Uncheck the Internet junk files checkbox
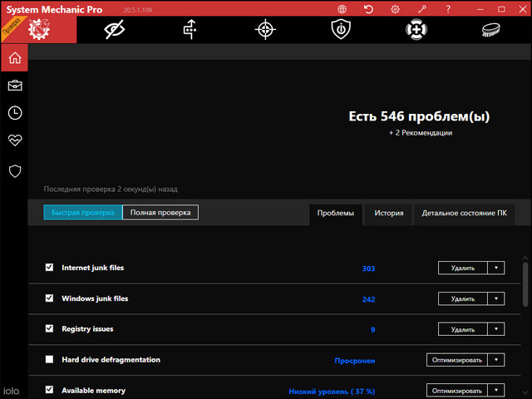 coord(49,268)
